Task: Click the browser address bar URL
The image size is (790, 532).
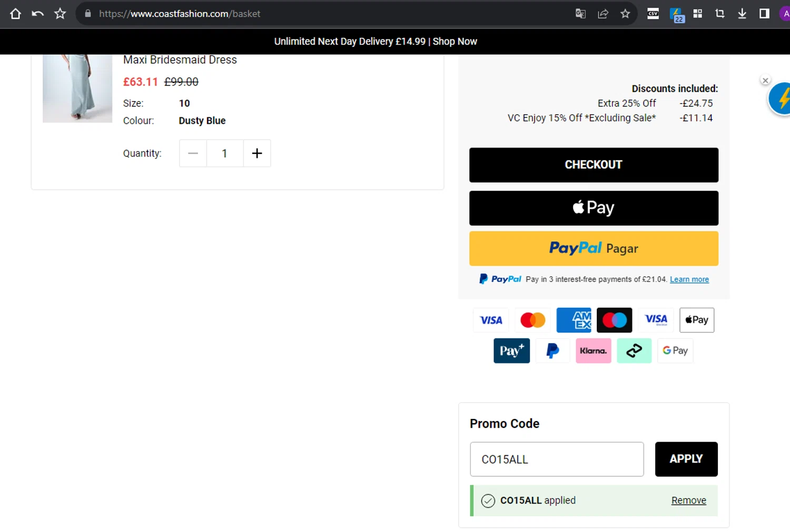Action: coord(180,14)
